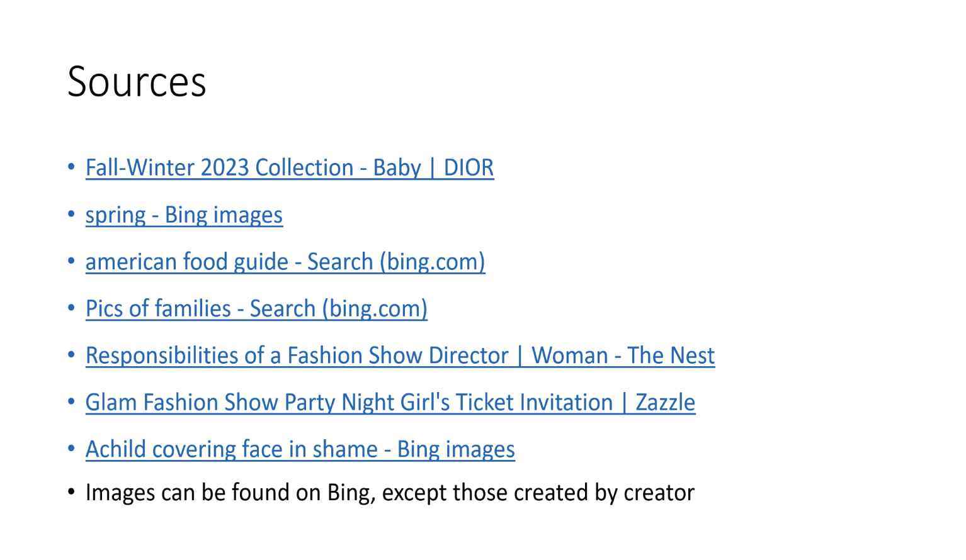Click the bullet before Achild covering face

pos(71,449)
